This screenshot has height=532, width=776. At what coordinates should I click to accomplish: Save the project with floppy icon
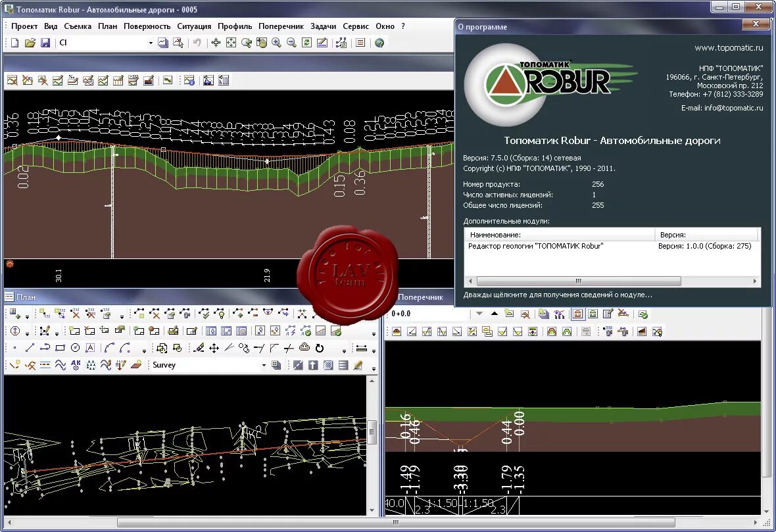point(45,43)
